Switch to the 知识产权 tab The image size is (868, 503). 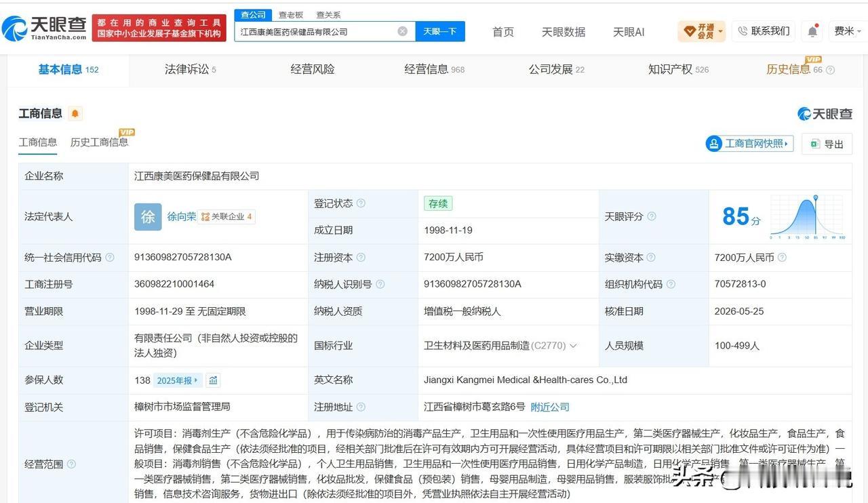(678, 69)
